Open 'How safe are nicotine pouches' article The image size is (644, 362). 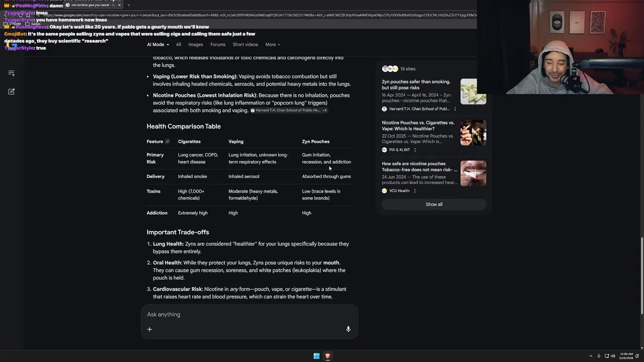click(420, 167)
